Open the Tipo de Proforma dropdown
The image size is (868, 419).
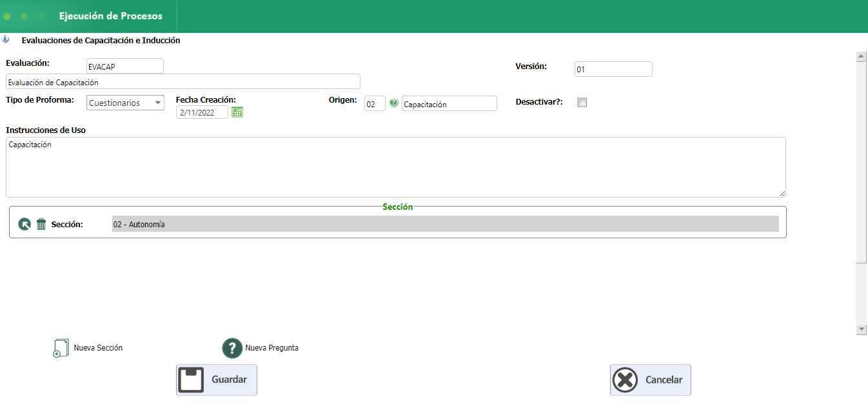(125, 103)
